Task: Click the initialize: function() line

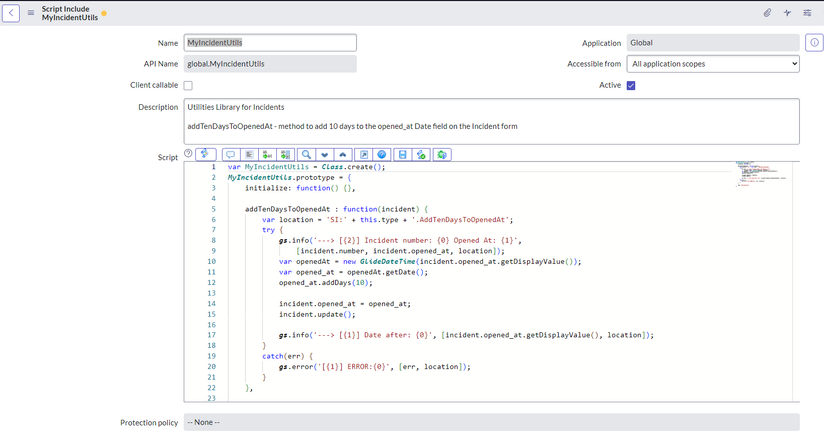Action: (300, 188)
